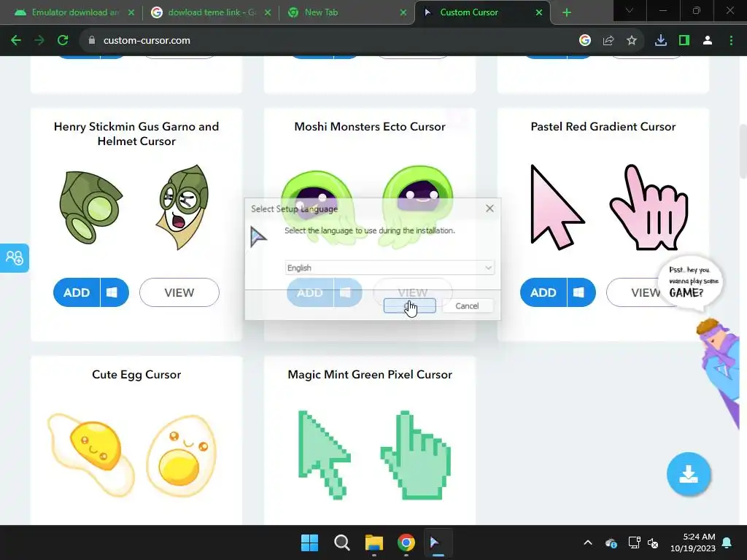Click Pastel Red hand pointer image
Viewport: 747px width, 560px height.
[649, 207]
